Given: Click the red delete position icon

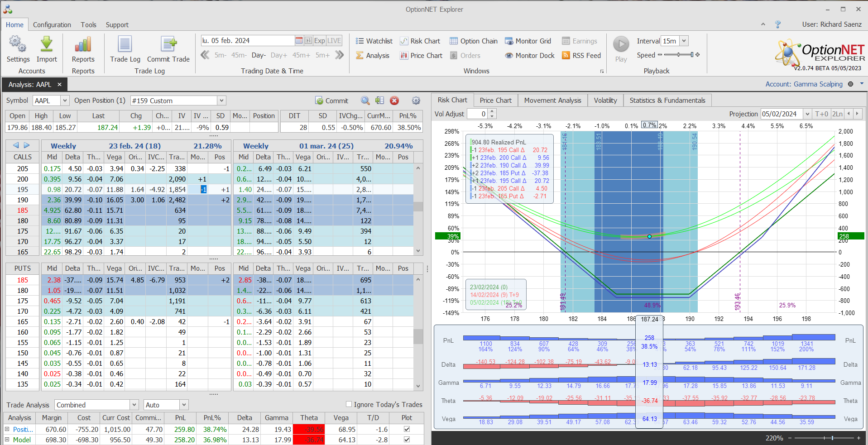Looking at the screenshot, I should 394,100.
